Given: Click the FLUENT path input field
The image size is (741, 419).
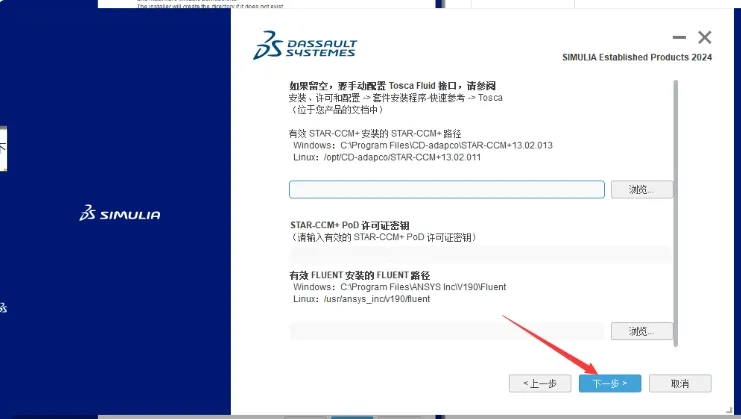Looking at the screenshot, I should 447,331.
